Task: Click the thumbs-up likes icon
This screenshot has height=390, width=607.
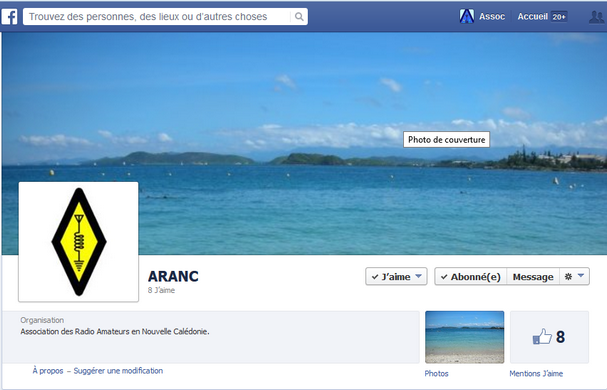Action: (x=542, y=336)
